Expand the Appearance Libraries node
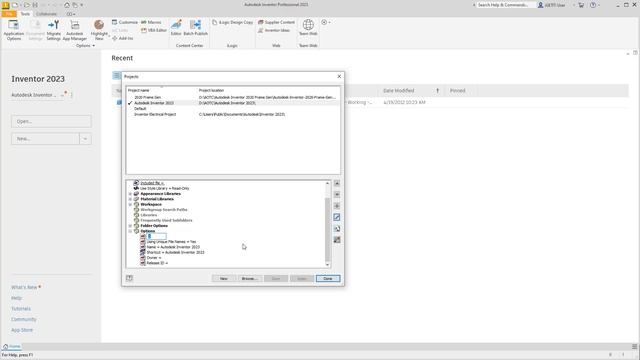This screenshot has height=360, width=640. click(x=130, y=194)
